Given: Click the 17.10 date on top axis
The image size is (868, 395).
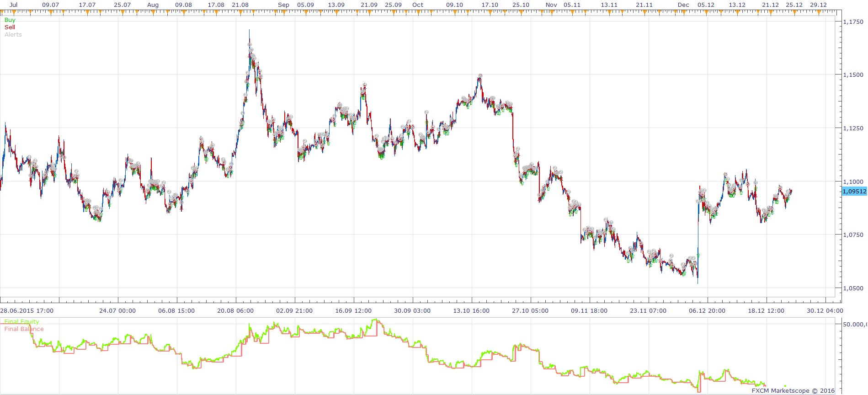Looking at the screenshot, I should (x=490, y=5).
